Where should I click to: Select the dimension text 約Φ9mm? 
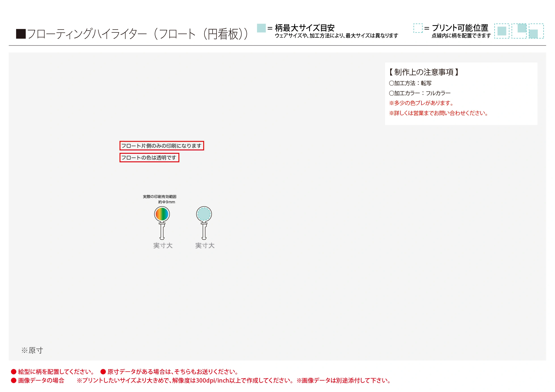(167, 202)
